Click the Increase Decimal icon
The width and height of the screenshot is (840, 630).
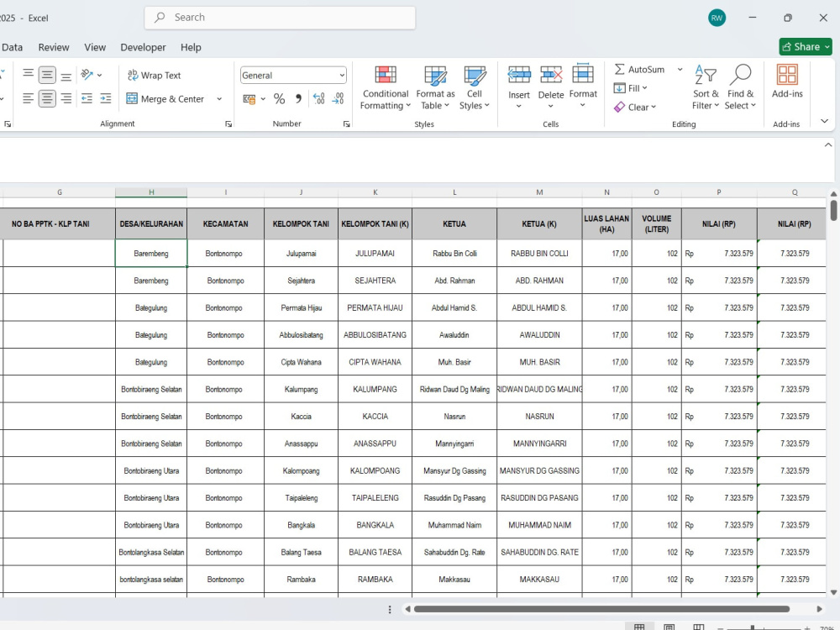(x=318, y=98)
